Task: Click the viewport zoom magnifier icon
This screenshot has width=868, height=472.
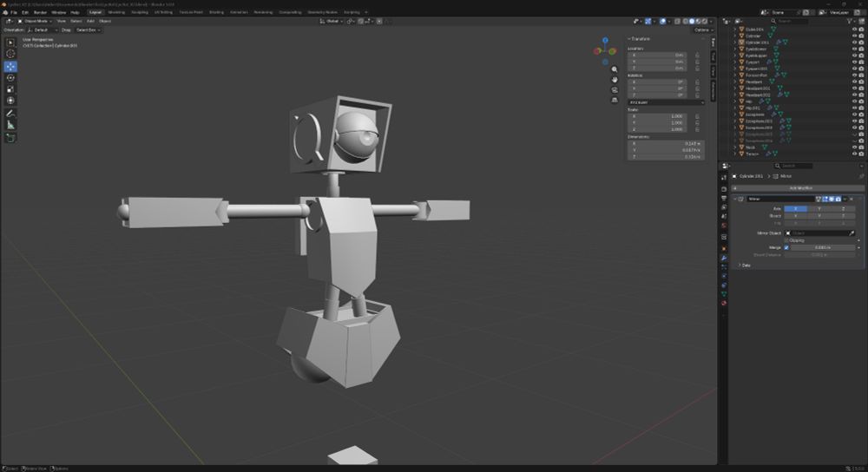Action: [x=615, y=69]
